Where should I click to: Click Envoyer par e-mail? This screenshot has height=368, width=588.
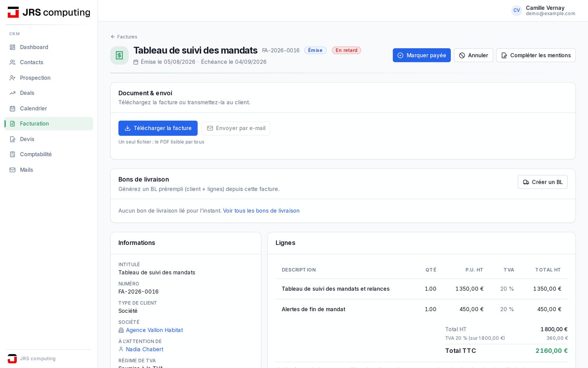coord(236,128)
